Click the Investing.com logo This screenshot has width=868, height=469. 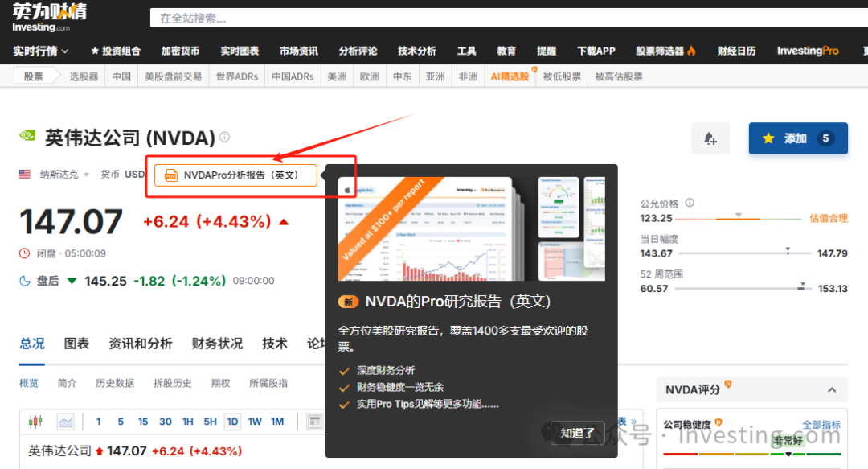pos(50,18)
